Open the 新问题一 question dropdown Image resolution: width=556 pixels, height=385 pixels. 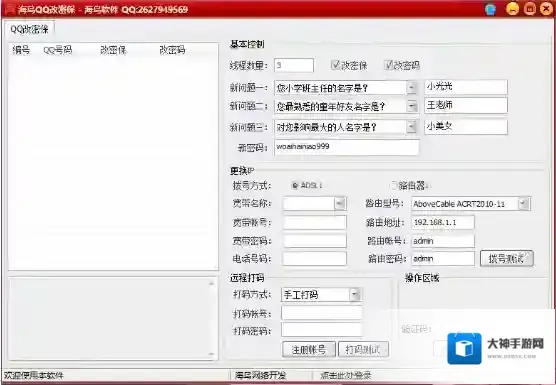[411, 88]
